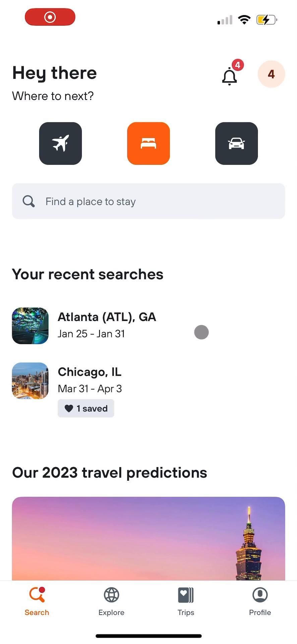Image resolution: width=297 pixels, height=644 pixels.
Task: Tap the magnifier icon in search field
Action: [x=28, y=202]
